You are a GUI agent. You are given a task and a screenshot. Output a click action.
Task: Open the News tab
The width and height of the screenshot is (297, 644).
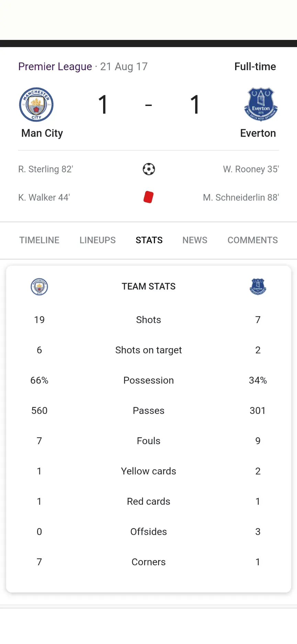tap(195, 240)
